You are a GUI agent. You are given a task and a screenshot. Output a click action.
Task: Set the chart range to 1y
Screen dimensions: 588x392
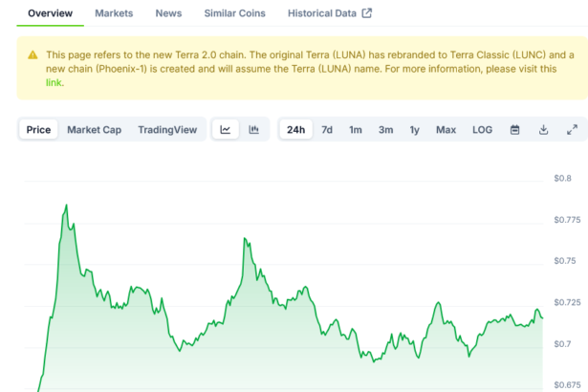[414, 130]
